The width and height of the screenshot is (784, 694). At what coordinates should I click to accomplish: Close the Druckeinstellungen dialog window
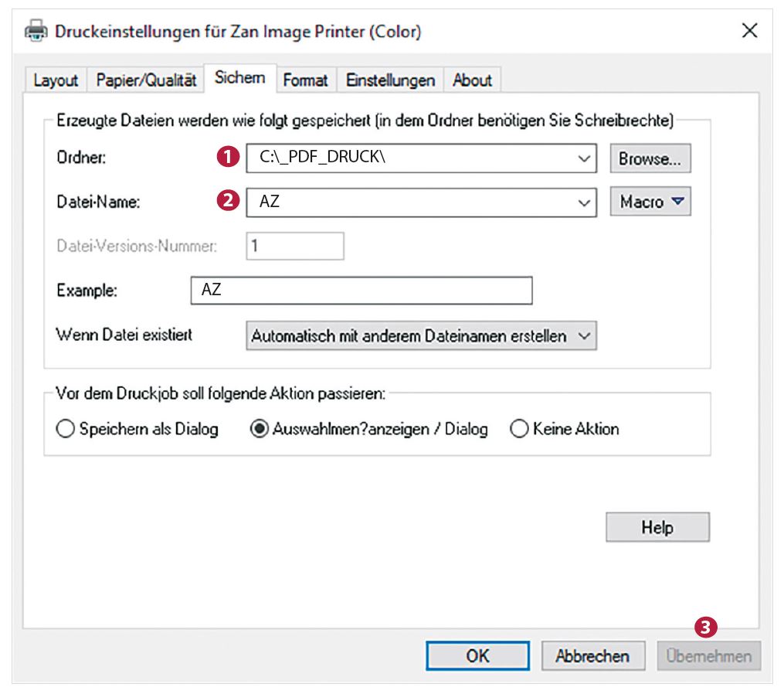point(748,31)
